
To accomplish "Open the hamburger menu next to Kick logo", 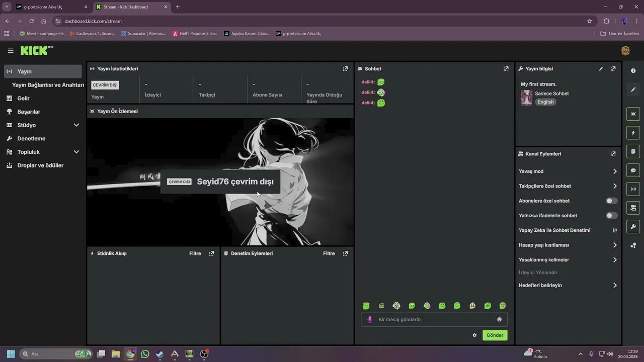I will [x=11, y=51].
